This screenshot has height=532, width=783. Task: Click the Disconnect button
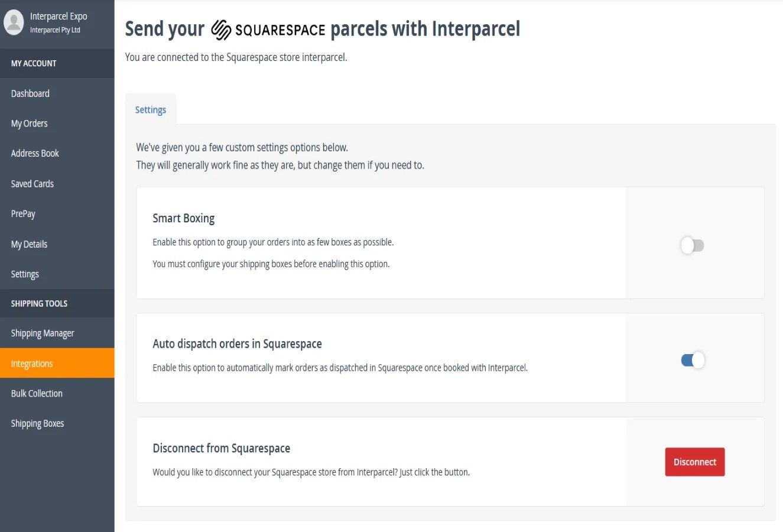coord(694,462)
